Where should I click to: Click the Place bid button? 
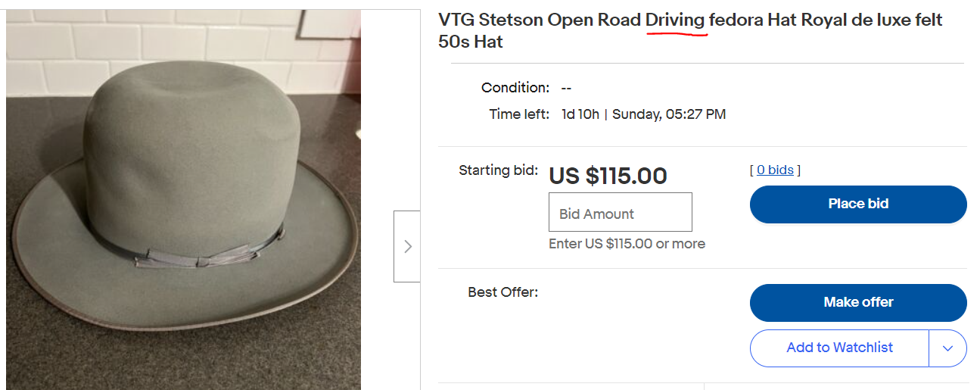point(858,204)
